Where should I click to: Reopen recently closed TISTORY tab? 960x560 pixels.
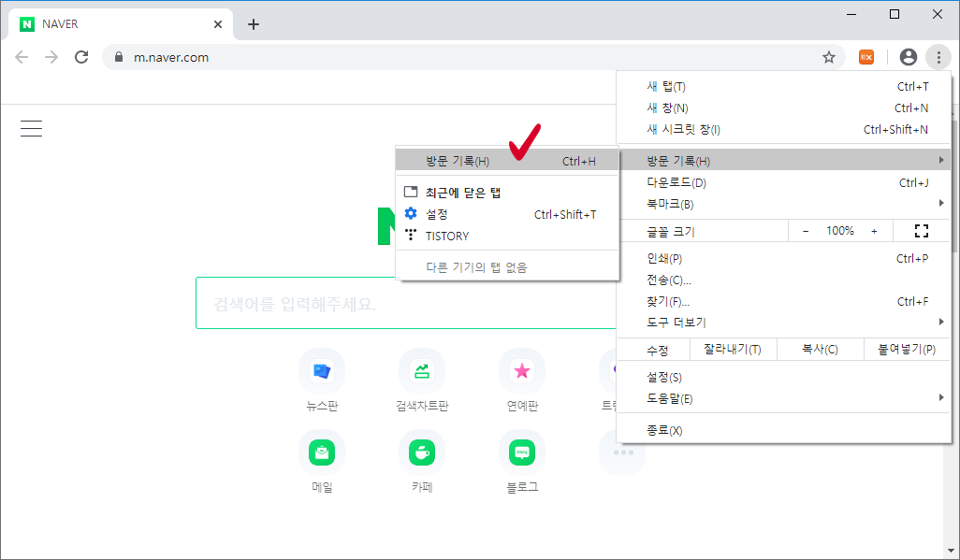pyautogui.click(x=507, y=236)
